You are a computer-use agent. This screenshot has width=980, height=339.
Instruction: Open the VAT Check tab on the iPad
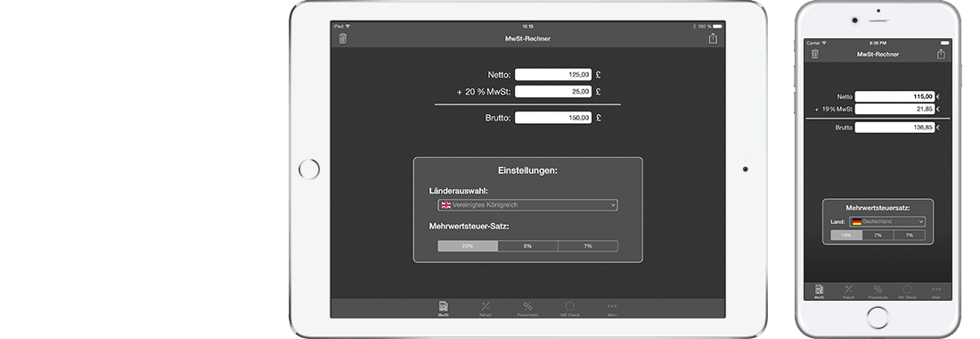(570, 309)
